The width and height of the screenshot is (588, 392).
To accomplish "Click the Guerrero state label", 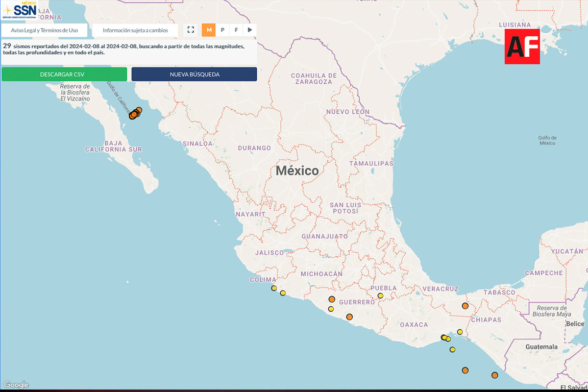I will [x=358, y=302].
